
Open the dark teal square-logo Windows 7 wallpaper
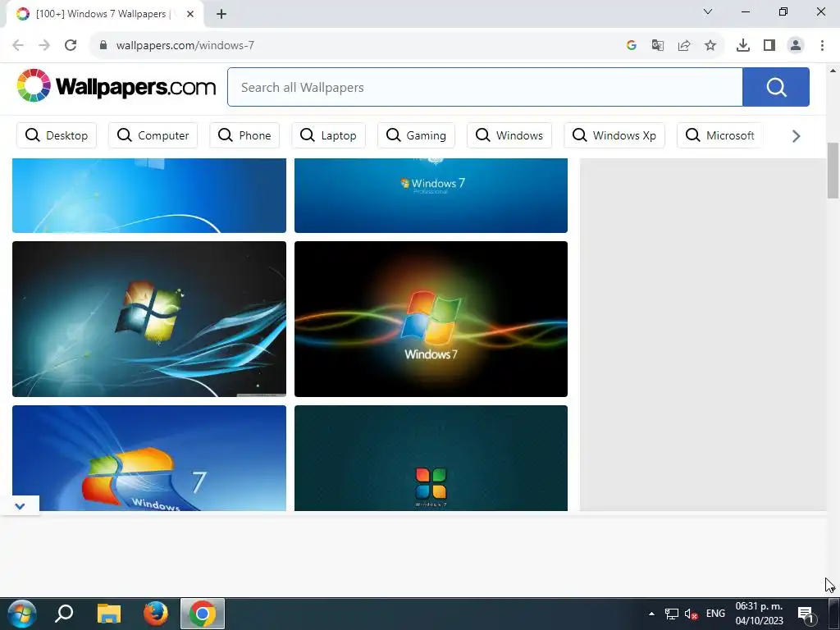pos(431,458)
